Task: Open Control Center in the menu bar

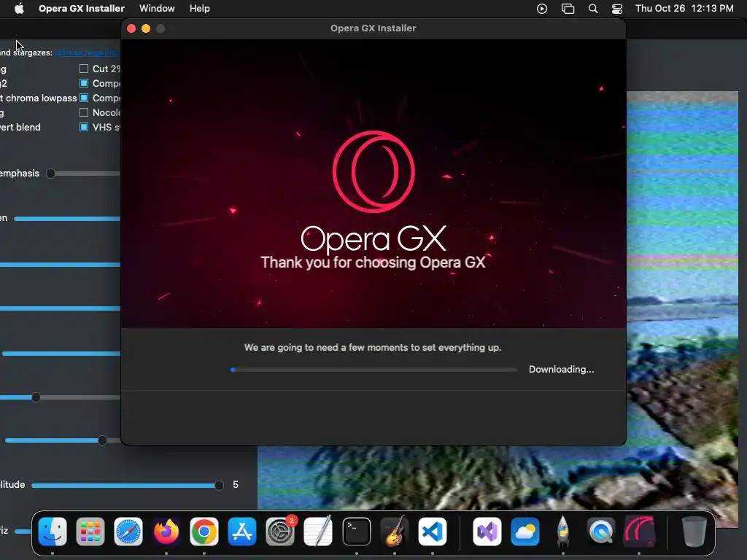Action: point(617,9)
